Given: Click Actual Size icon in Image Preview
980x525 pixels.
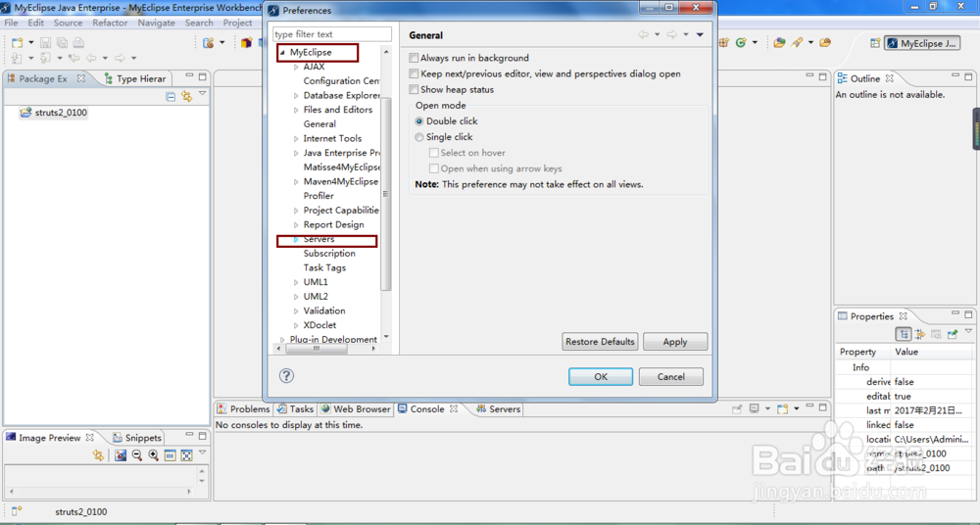Looking at the screenshot, I should tap(170, 455).
